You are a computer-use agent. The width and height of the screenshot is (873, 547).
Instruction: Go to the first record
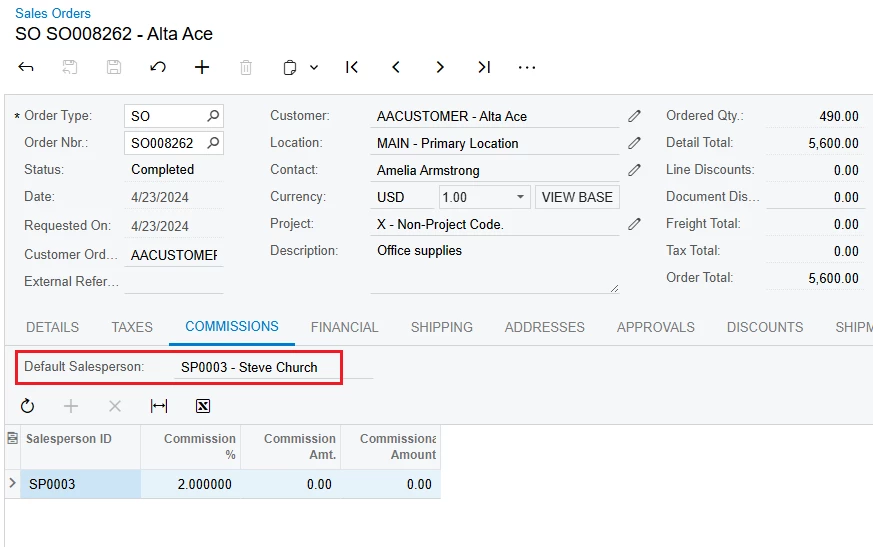[x=352, y=67]
